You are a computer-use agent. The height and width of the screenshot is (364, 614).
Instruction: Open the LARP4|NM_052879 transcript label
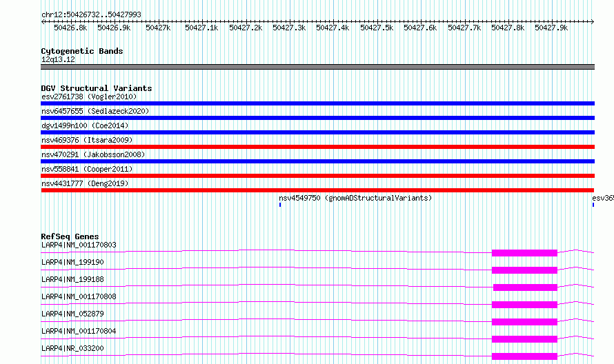72,314
